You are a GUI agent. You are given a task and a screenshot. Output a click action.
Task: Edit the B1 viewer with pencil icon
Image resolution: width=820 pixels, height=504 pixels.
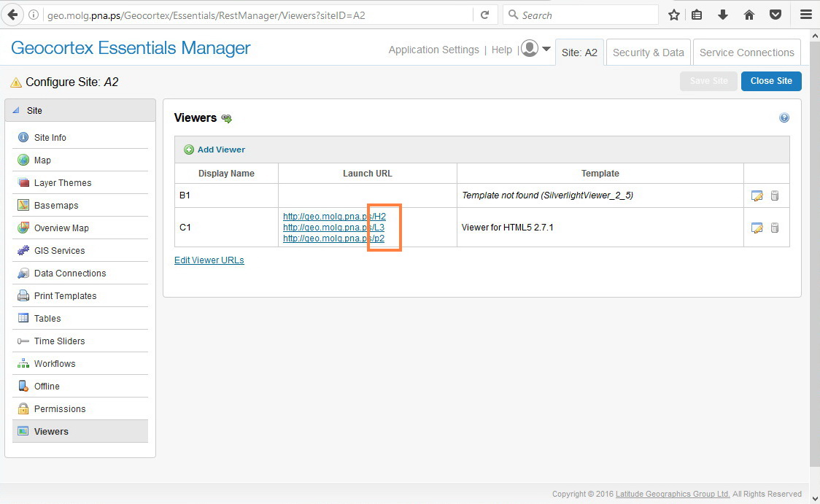(x=757, y=195)
